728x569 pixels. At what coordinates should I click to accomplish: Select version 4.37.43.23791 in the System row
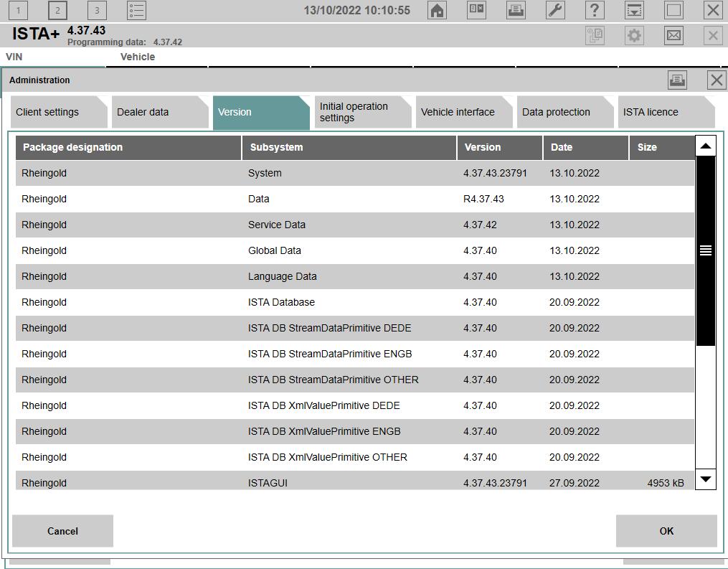click(x=495, y=173)
